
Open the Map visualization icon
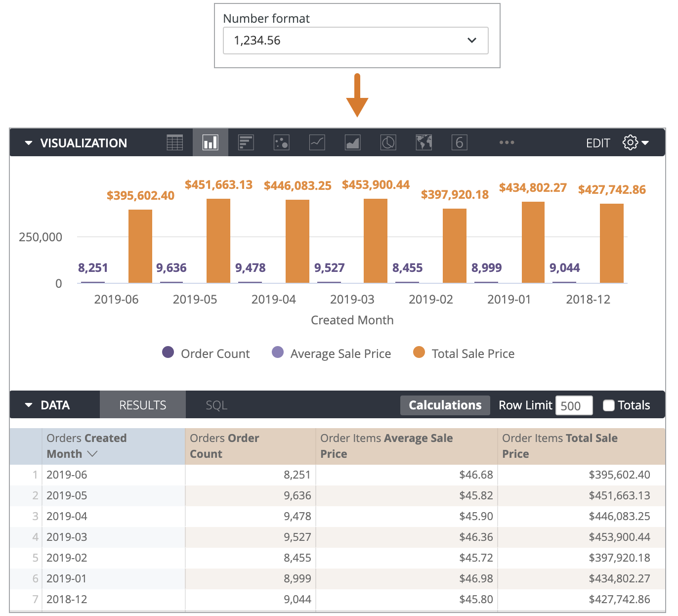pos(424,142)
